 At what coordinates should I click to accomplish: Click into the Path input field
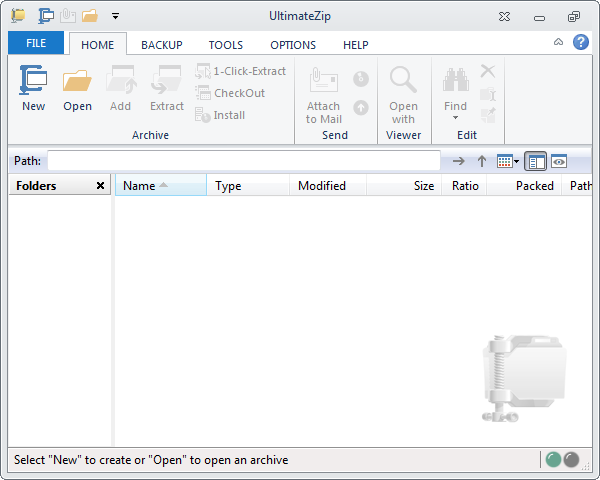tap(243, 161)
